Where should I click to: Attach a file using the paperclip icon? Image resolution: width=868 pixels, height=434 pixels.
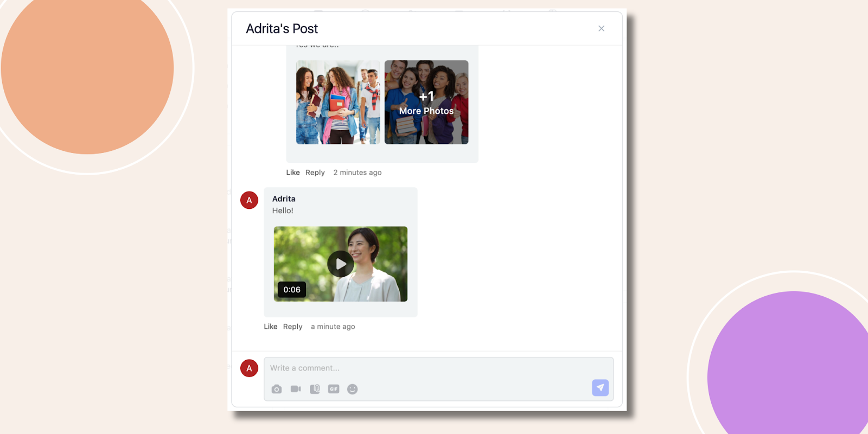[x=315, y=389]
